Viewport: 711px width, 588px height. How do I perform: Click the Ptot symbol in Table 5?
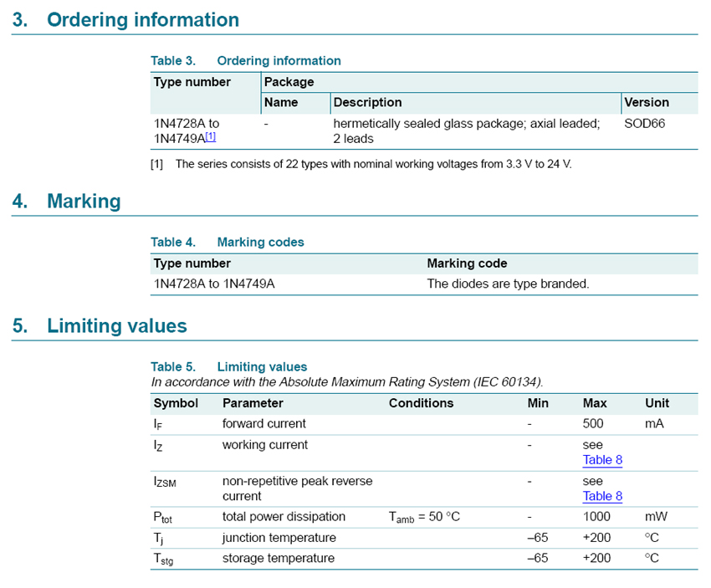(164, 518)
